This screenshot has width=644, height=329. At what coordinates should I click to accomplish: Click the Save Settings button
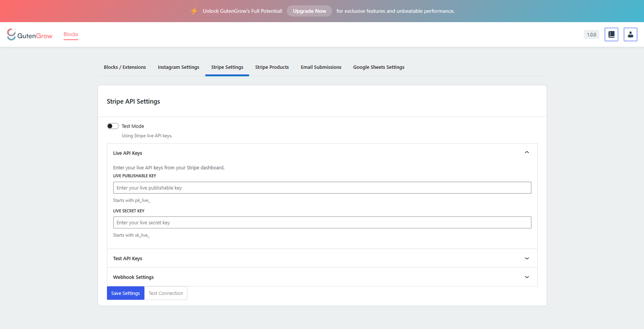(x=125, y=293)
